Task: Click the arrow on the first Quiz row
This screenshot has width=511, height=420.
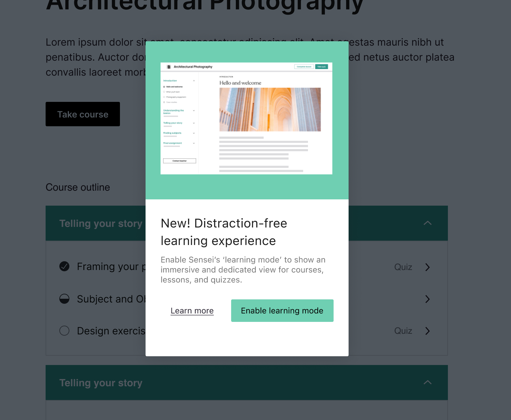Action: (x=427, y=267)
